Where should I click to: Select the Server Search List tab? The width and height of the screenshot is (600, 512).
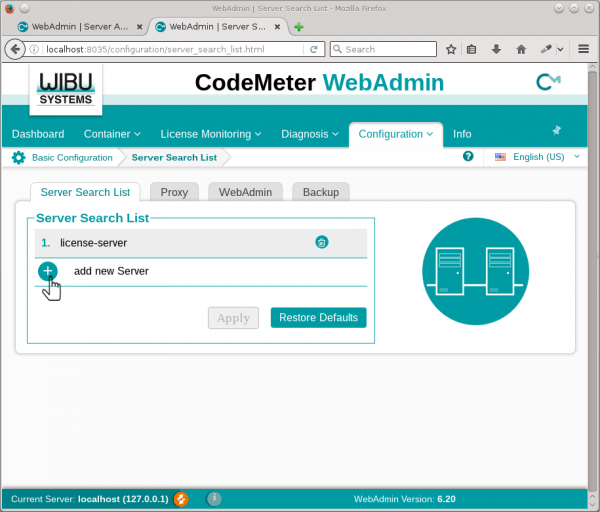pos(85,192)
